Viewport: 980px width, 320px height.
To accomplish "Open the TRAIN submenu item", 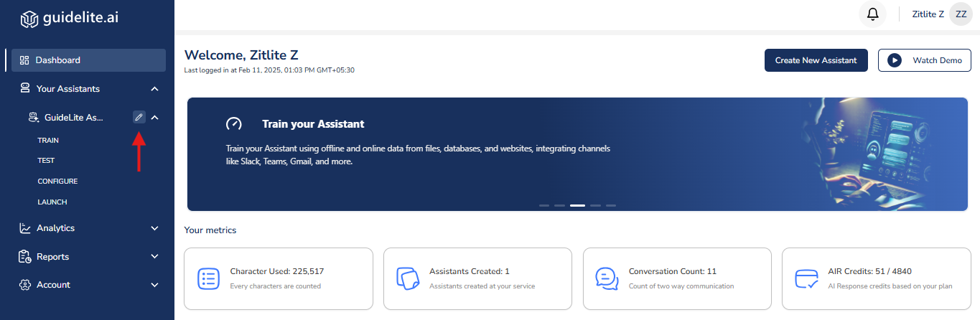I will (48, 141).
